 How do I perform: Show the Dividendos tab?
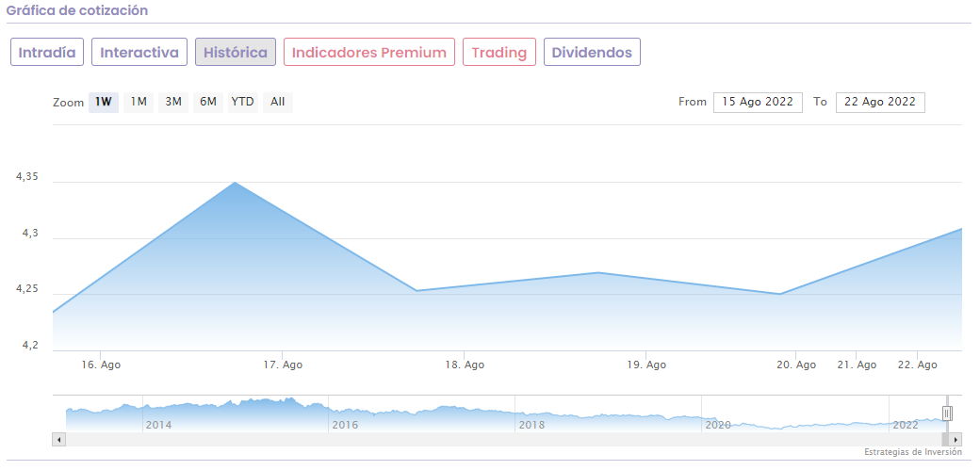(x=592, y=52)
